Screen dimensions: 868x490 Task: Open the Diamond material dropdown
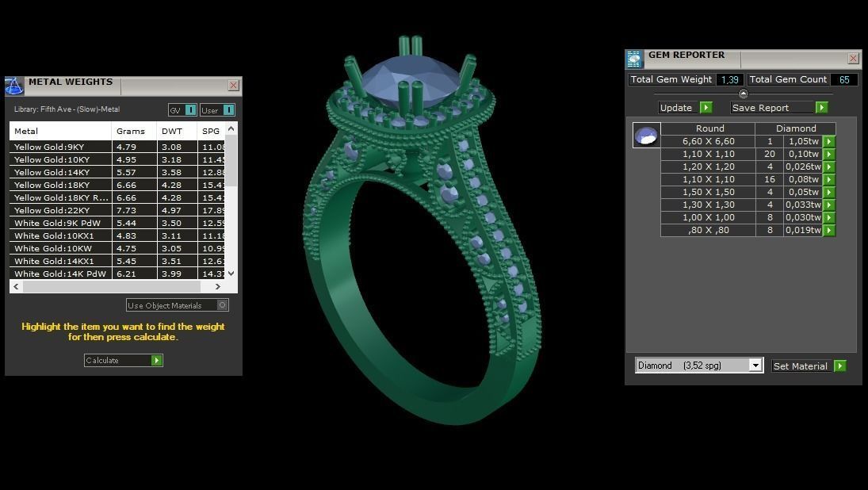(755, 366)
